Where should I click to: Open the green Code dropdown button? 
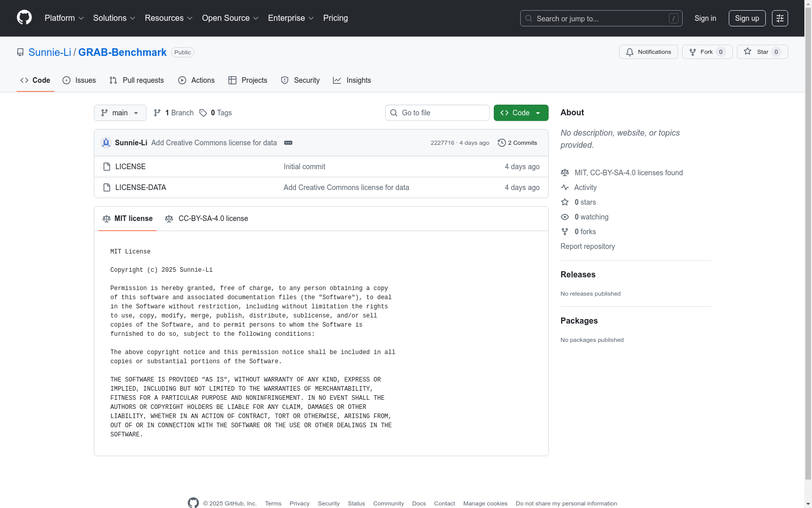coord(521,113)
